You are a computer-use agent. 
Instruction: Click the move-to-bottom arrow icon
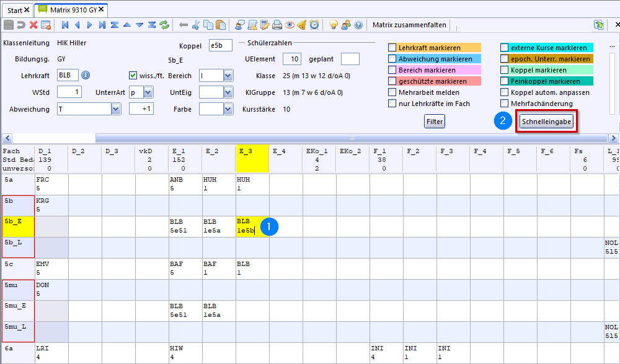(x=152, y=25)
